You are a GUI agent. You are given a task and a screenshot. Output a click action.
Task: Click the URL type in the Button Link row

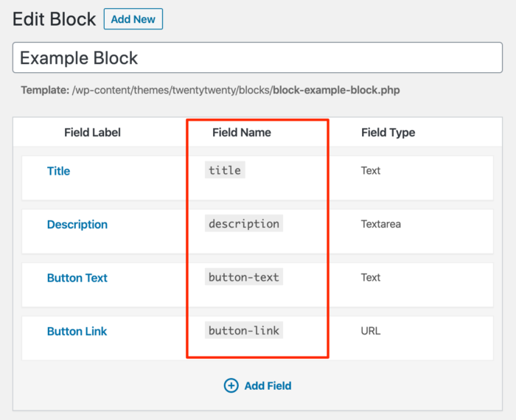[x=371, y=331]
